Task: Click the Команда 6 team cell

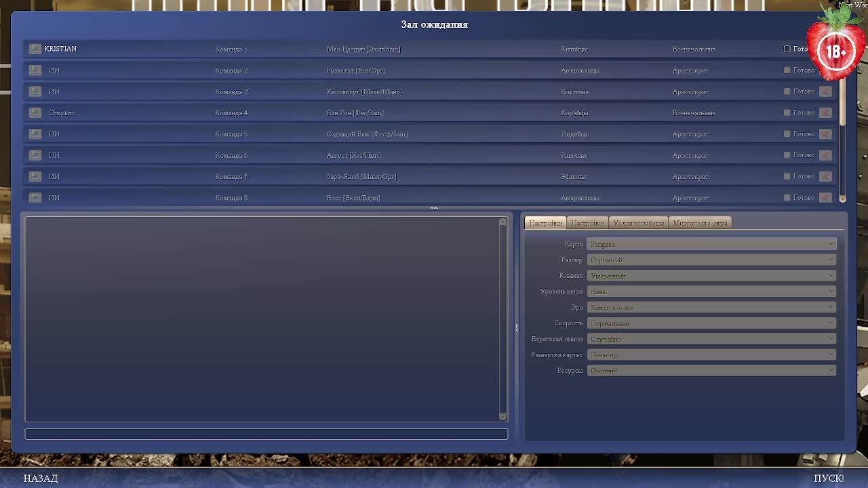Action: [x=231, y=155]
